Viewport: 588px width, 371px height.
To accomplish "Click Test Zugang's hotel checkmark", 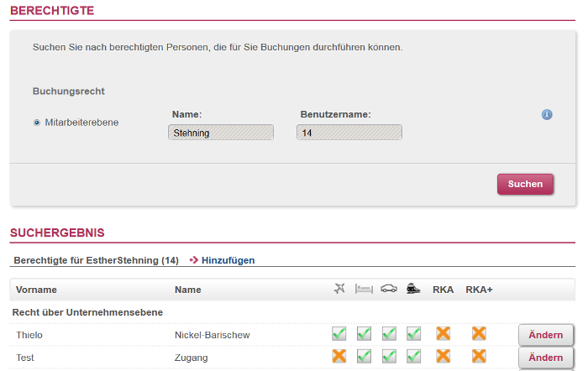I will tap(364, 356).
